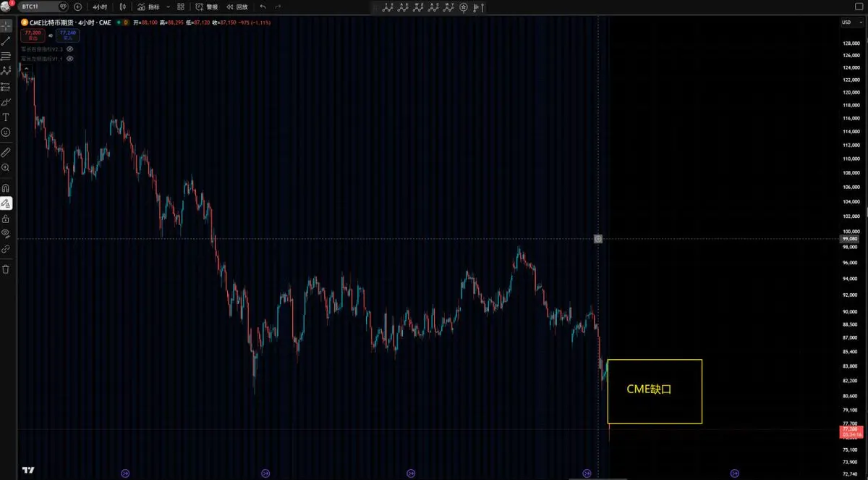868x480 pixels.
Task: Toggle hide all drawings eye in left toolbar
Action: pyautogui.click(x=6, y=234)
